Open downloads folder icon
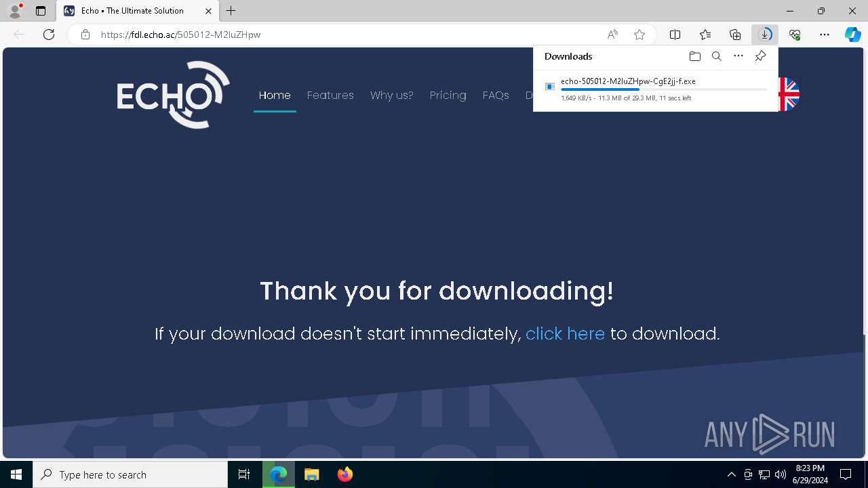 point(694,56)
